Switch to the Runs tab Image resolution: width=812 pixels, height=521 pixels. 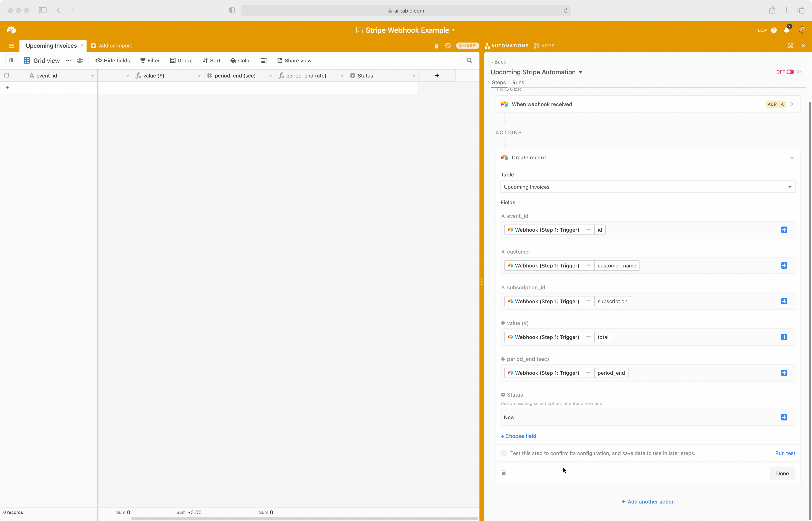(518, 82)
